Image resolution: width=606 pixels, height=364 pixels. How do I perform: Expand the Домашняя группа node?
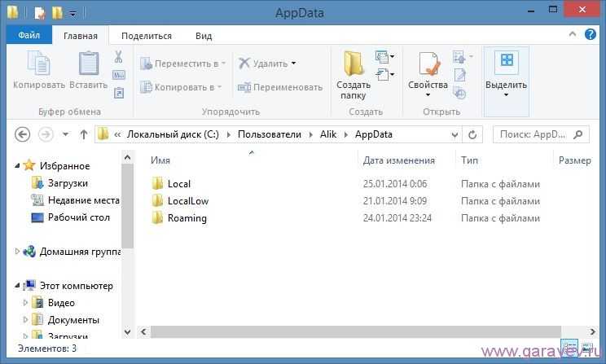point(17,252)
